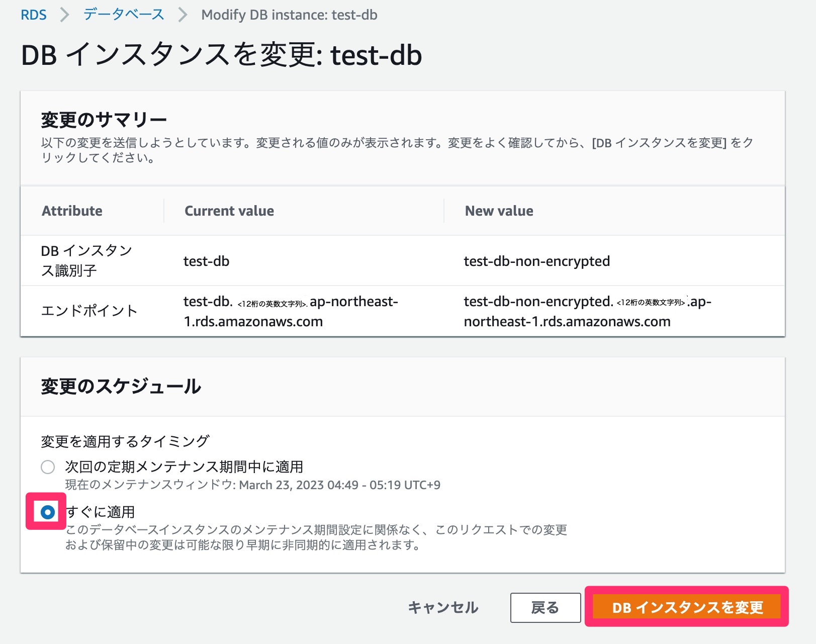Viewport: 816px width, 644px height.
Task: Select the DB インスタンス識別子 row label
Action: pos(86,260)
